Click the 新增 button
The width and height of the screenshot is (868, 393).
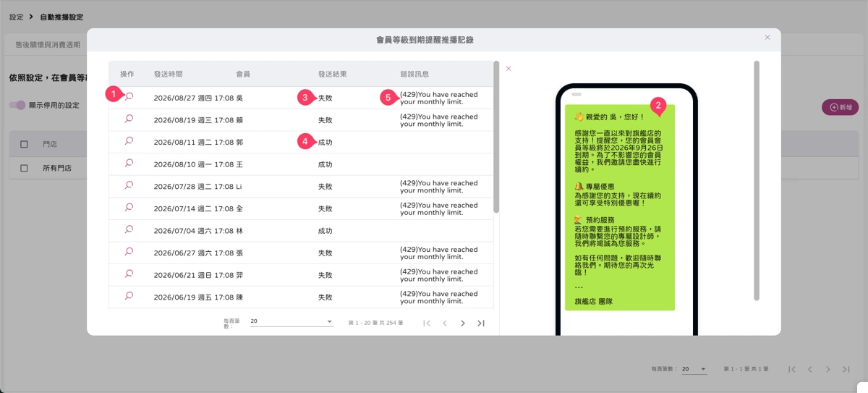point(840,107)
